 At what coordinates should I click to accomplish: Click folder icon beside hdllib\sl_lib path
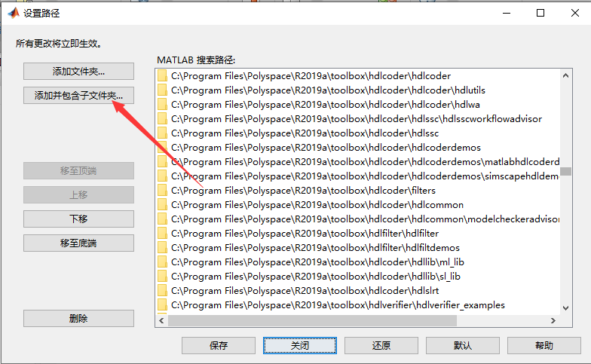tap(163, 276)
